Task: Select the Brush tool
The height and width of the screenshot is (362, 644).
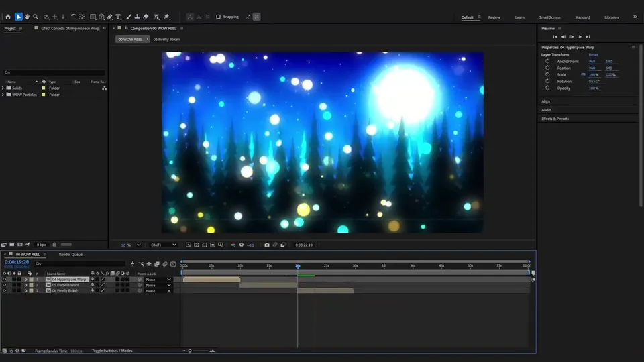Action: tap(129, 17)
